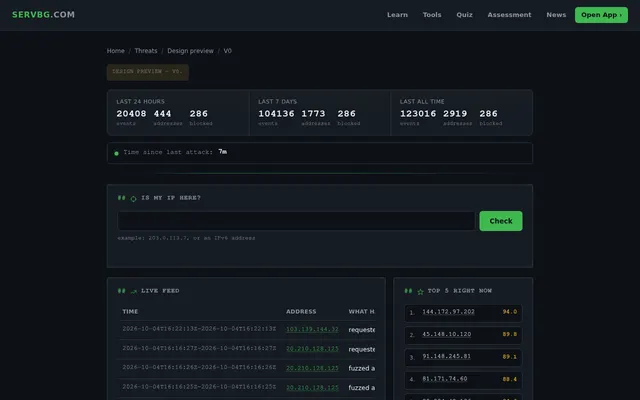The width and height of the screenshot is (640, 400).
Task: Go to Home breadcrumb
Action: (116, 51)
